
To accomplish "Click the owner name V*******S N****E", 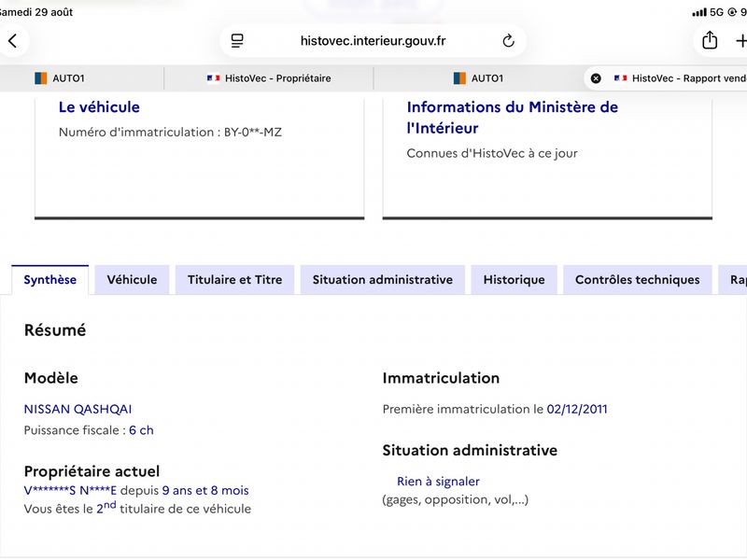I will tap(70, 491).
